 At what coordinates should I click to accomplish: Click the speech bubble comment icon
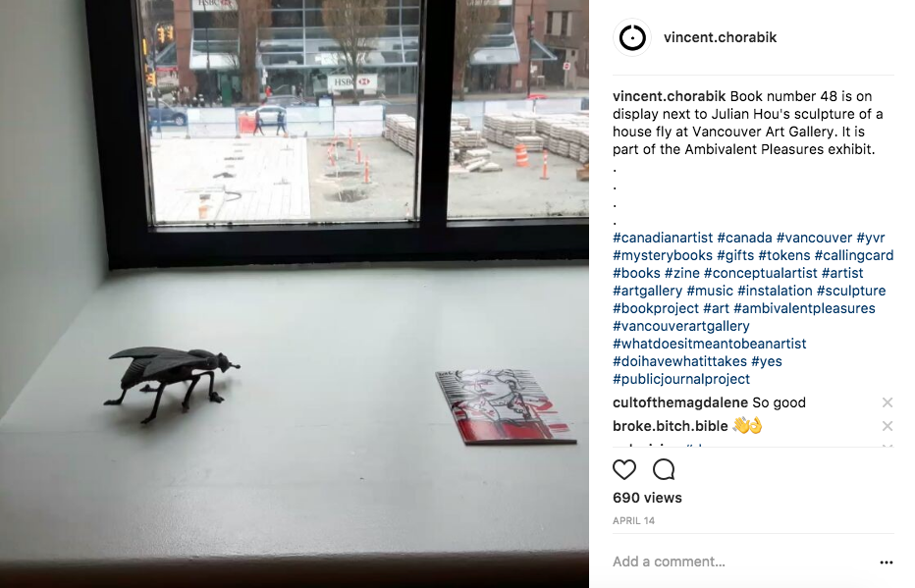coord(664,469)
